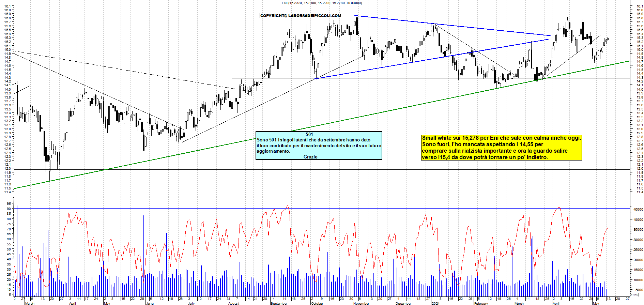The height and width of the screenshot is (305, 644).
Task: Click the ENI price quote title text
Action: click(x=322, y=3)
